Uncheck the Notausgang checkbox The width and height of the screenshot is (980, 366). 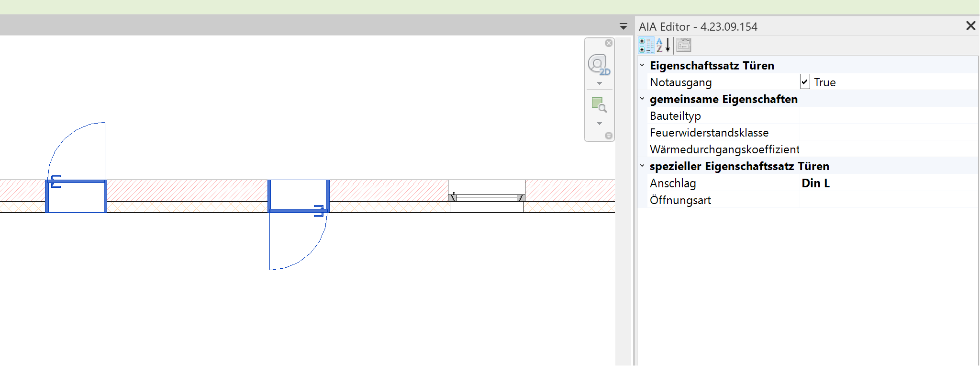pos(805,82)
